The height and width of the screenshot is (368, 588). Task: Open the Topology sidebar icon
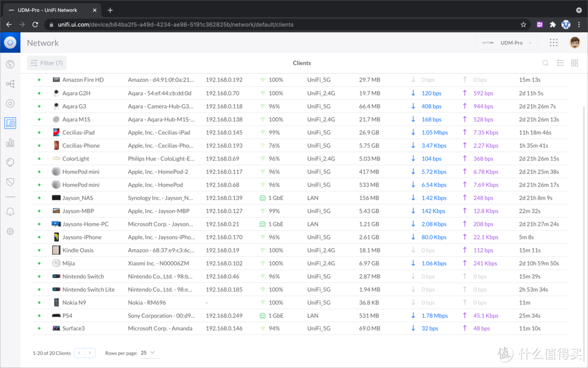tap(10, 84)
